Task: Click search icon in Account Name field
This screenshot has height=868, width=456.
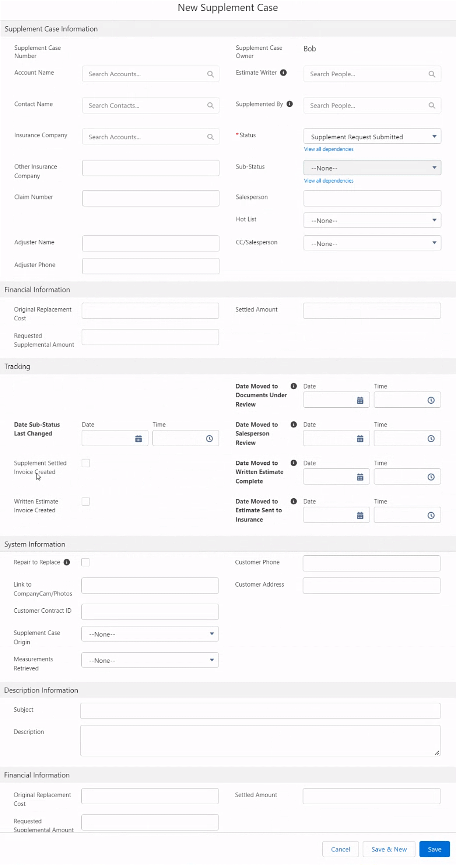Action: click(210, 74)
